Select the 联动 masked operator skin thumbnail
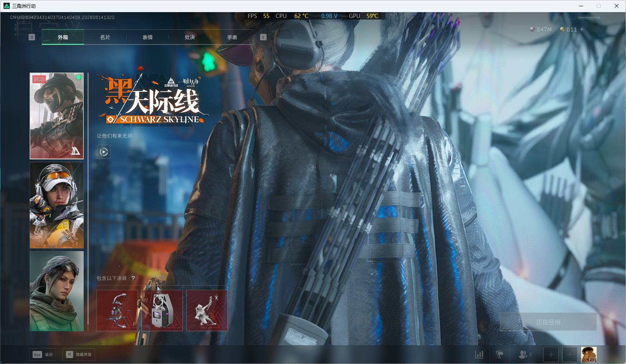The width and height of the screenshot is (626, 364). (57, 116)
